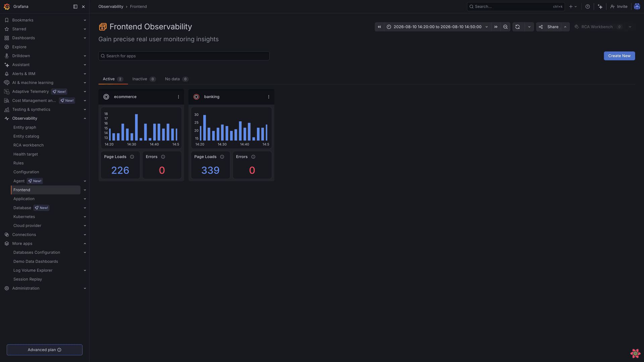Open the Bookmarks icon in the sidebar
644x362 pixels.
7,20
